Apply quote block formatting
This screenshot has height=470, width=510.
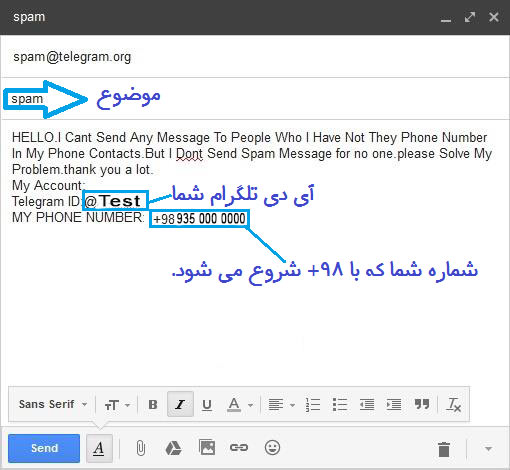point(422,404)
